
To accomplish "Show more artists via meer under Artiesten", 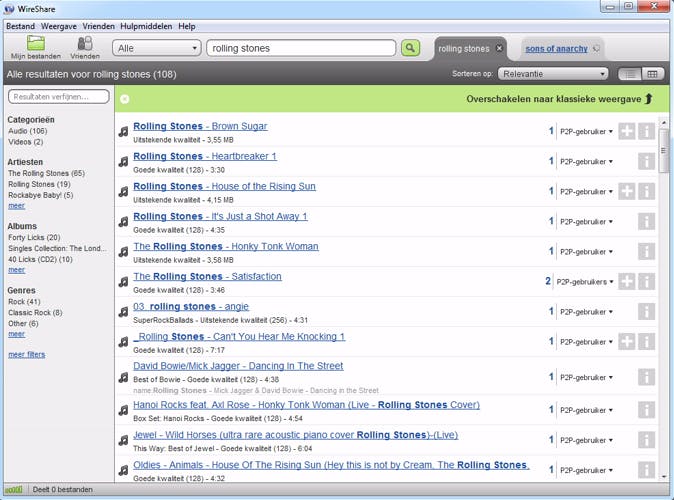I will [16, 206].
